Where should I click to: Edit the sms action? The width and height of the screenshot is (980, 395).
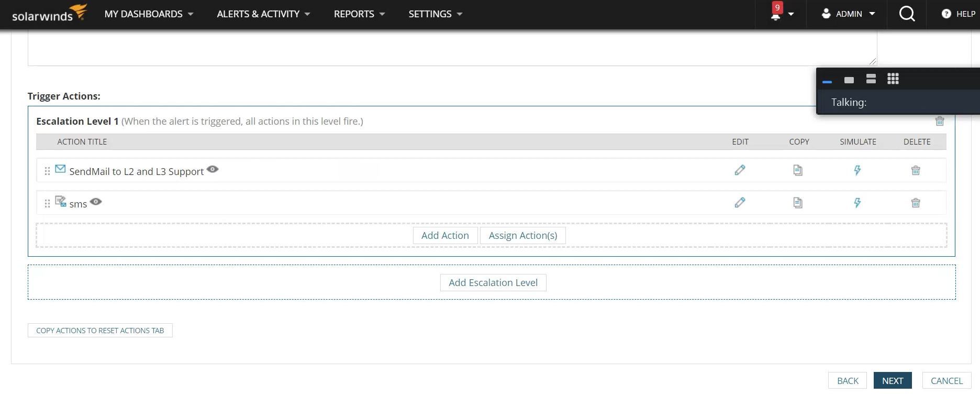pos(740,203)
